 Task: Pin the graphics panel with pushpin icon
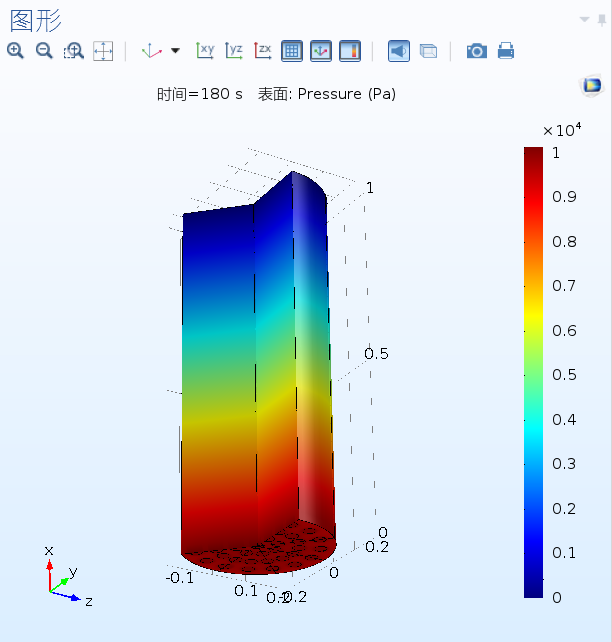tap(602, 20)
